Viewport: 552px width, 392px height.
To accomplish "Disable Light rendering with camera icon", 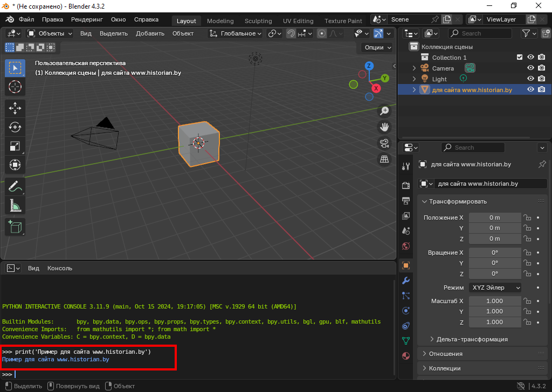I will 542,79.
